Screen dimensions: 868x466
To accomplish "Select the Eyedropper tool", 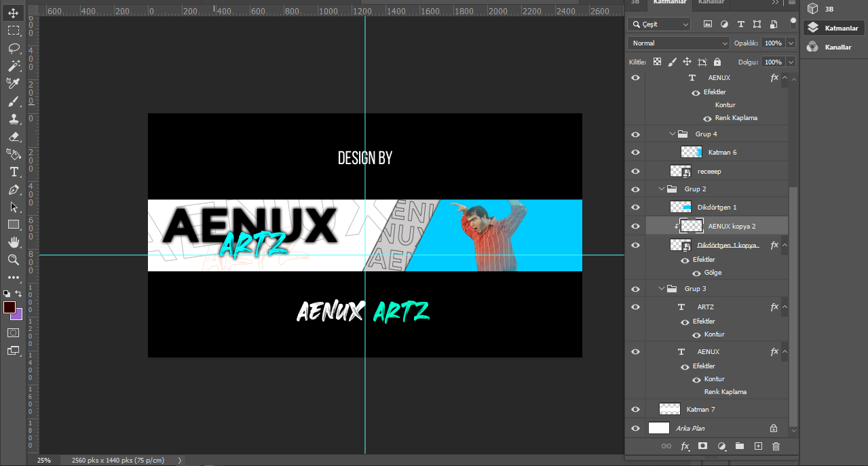I will 14,83.
